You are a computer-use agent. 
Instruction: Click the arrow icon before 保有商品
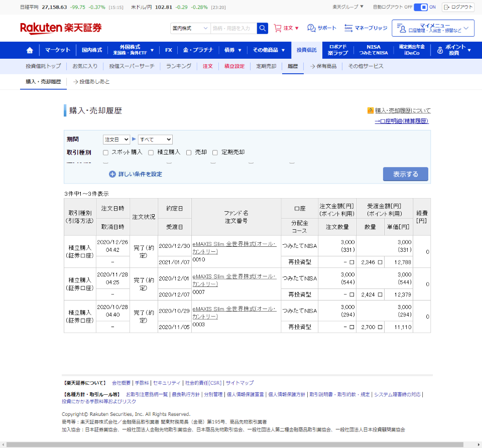click(312, 66)
